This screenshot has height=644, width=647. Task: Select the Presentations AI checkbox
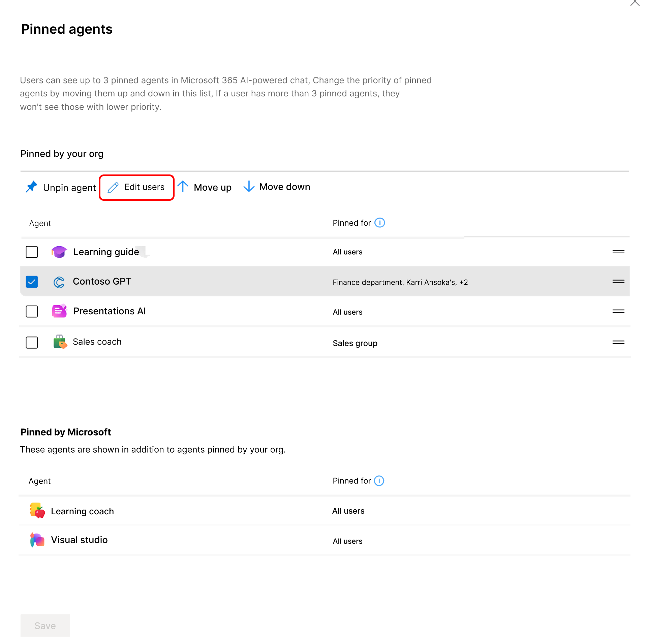[32, 311]
